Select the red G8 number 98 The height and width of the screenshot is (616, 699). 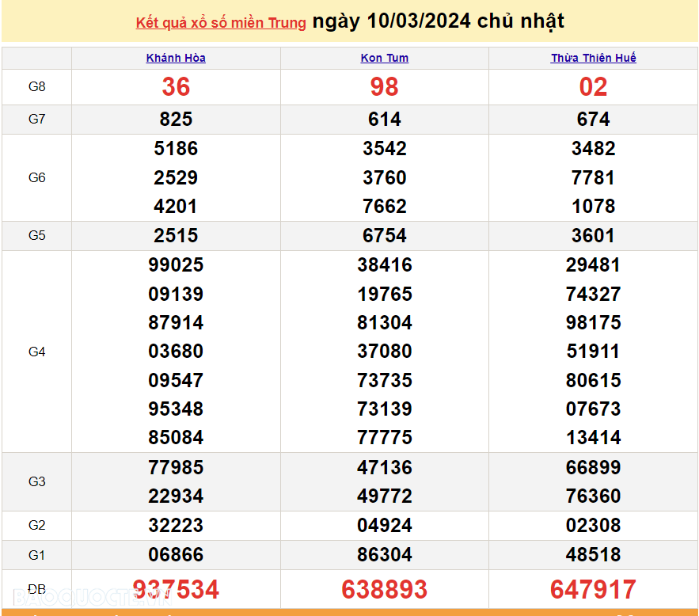(x=385, y=87)
